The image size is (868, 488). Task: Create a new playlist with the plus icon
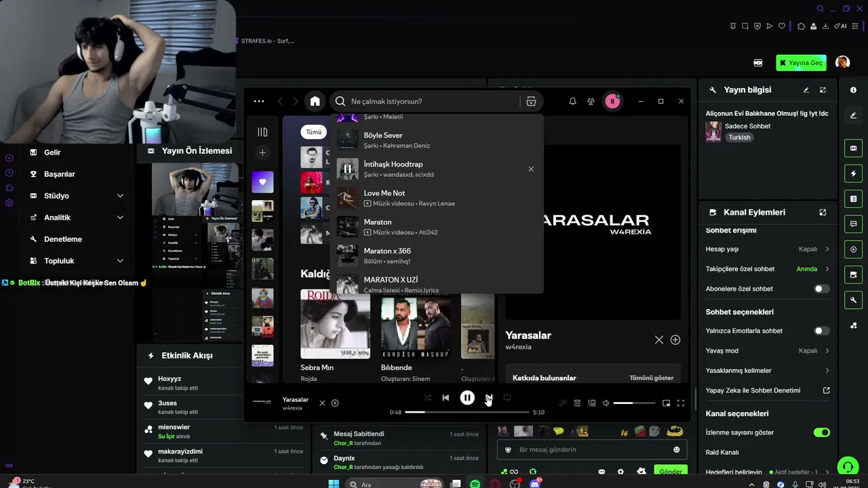[x=262, y=152]
